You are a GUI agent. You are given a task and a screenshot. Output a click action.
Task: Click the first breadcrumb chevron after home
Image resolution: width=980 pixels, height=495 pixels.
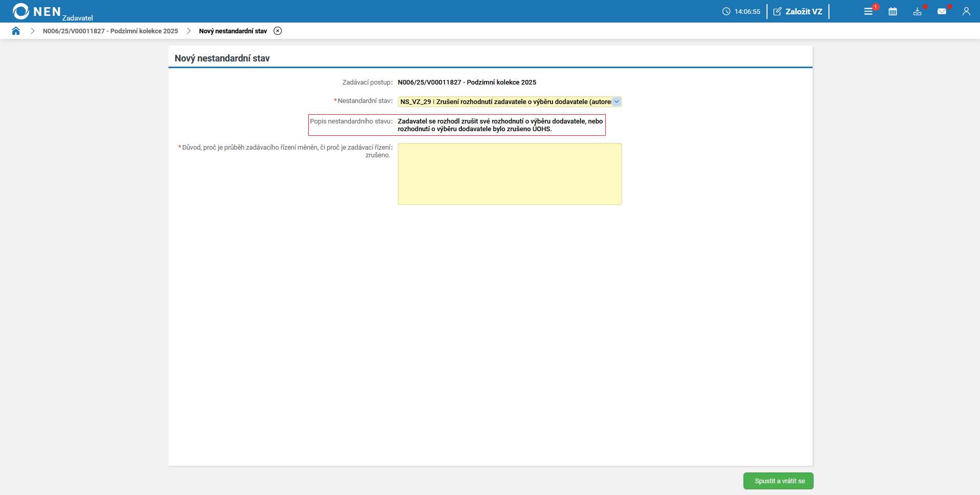(33, 31)
